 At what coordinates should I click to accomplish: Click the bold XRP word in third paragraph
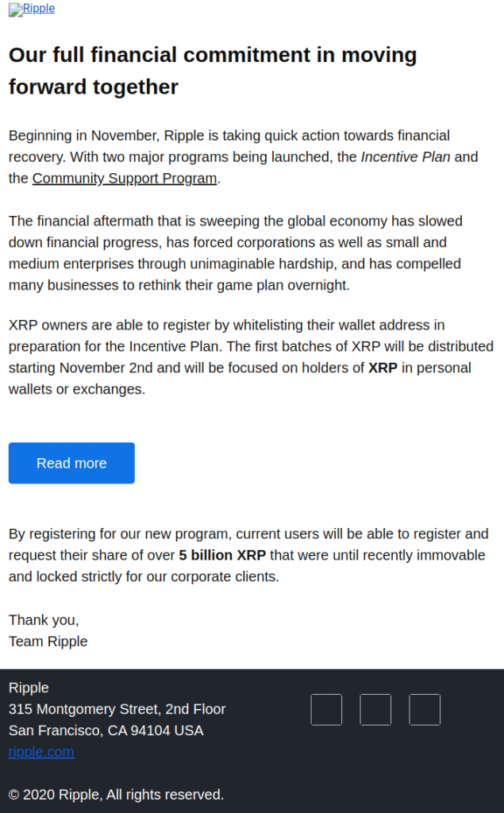[383, 368]
